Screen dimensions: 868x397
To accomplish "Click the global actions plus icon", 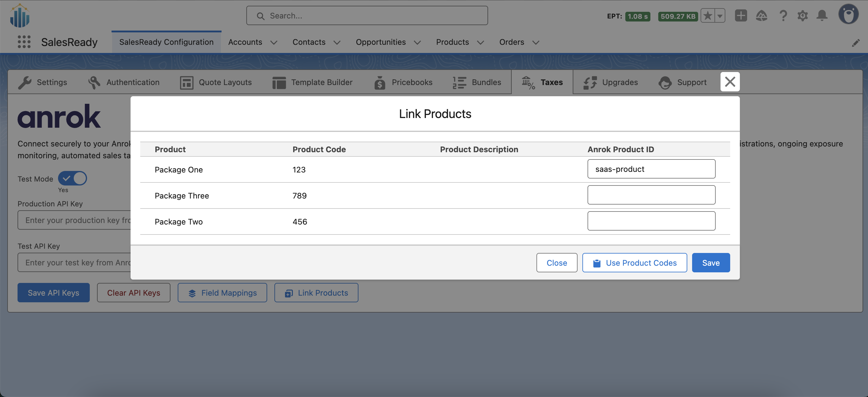I will [741, 15].
